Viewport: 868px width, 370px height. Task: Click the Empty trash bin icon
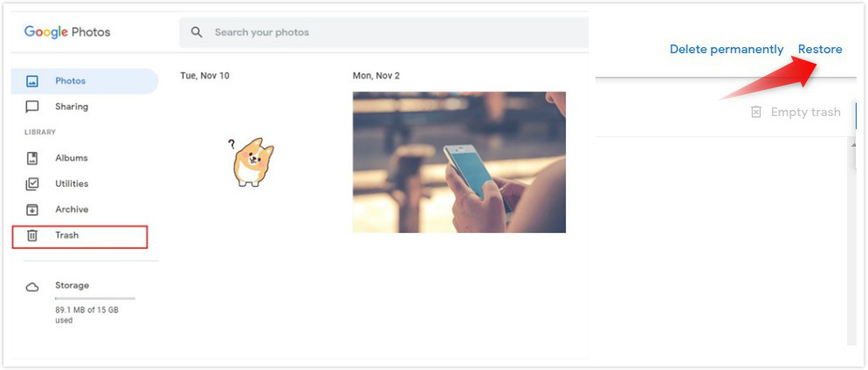(756, 113)
